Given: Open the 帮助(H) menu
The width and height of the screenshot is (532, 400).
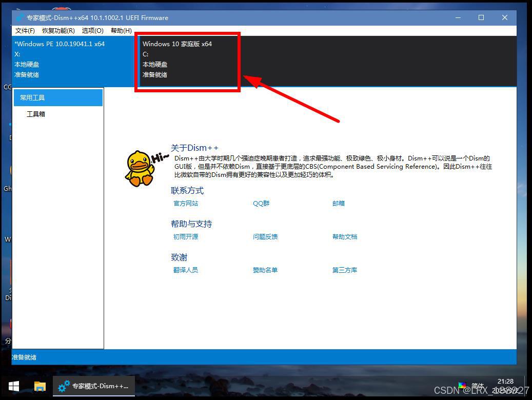Looking at the screenshot, I should (x=121, y=31).
